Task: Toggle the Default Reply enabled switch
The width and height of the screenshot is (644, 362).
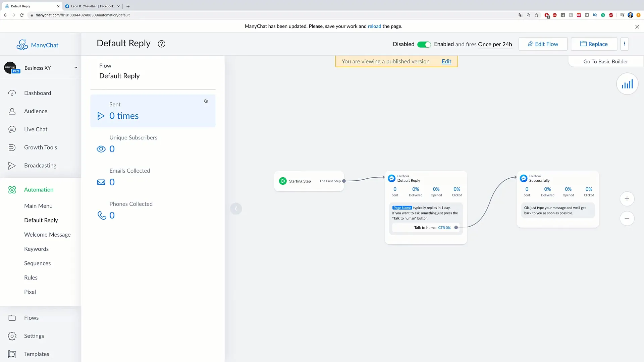Action: coord(424,44)
